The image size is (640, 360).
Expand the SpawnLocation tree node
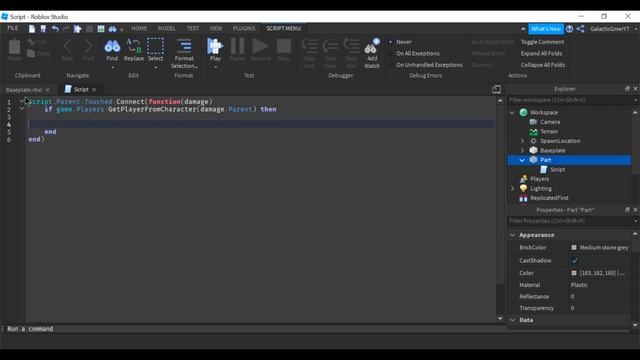pos(522,141)
